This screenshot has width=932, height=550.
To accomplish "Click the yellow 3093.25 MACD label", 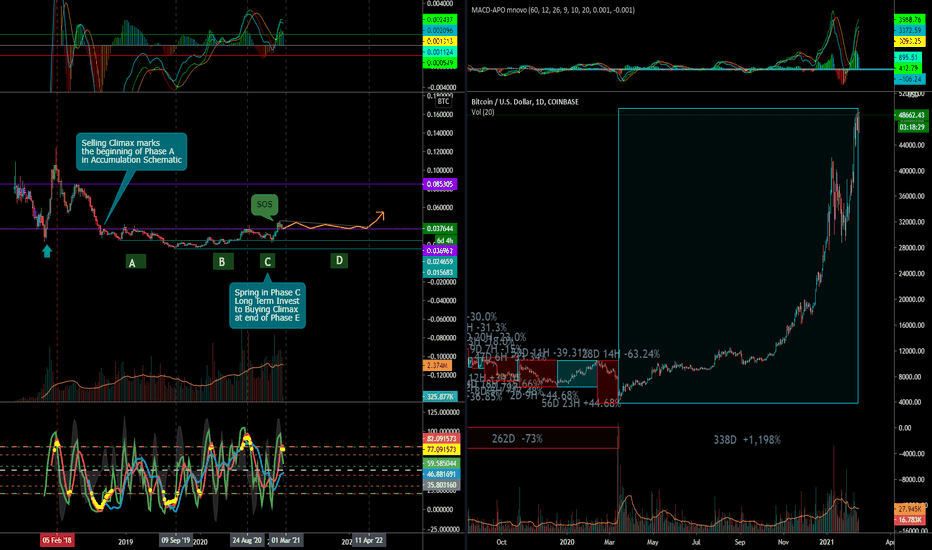I will 911,42.
